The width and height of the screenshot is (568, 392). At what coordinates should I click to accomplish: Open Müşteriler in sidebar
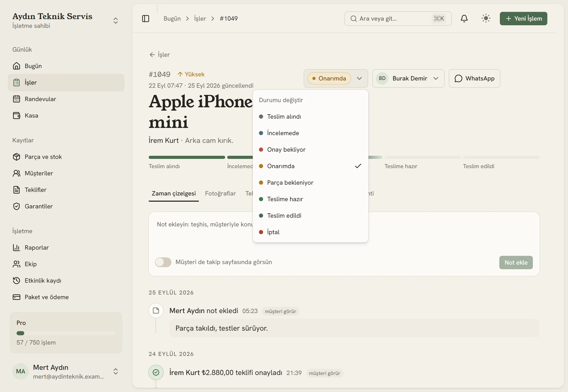click(x=66, y=173)
